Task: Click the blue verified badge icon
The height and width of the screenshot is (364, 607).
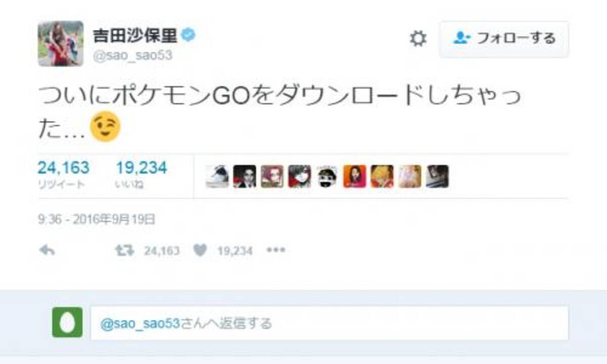Action: coord(189,36)
